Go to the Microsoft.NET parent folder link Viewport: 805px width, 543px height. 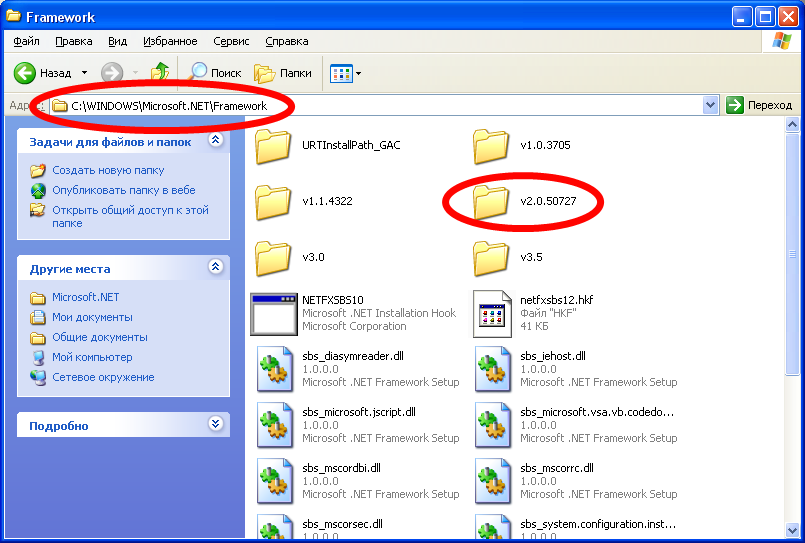[86, 297]
